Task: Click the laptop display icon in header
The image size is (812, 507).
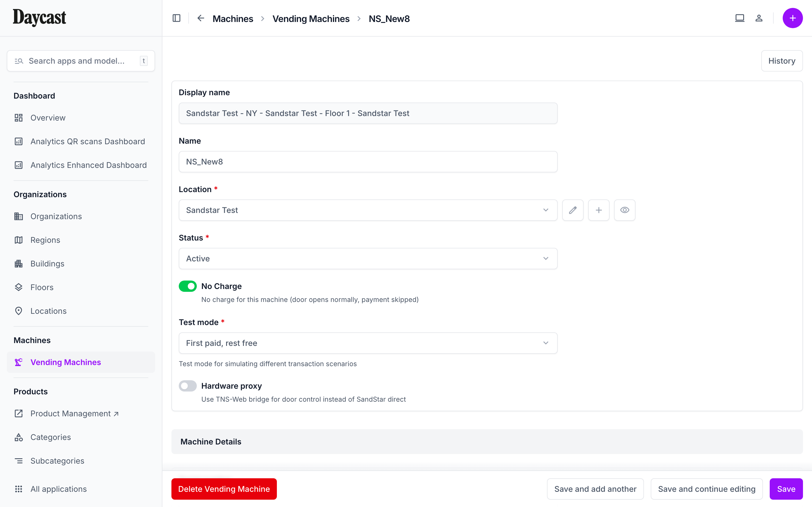Action: coord(740,18)
